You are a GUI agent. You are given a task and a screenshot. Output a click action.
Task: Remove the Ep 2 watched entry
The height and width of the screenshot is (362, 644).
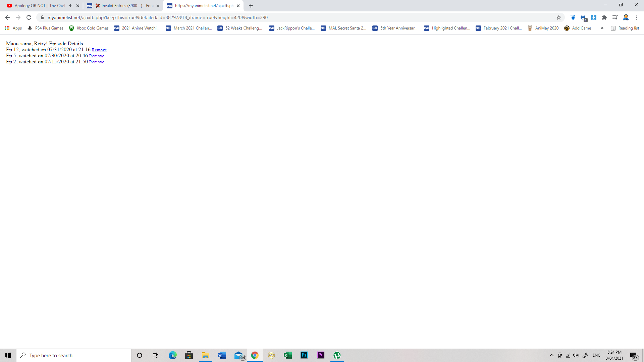point(97,62)
